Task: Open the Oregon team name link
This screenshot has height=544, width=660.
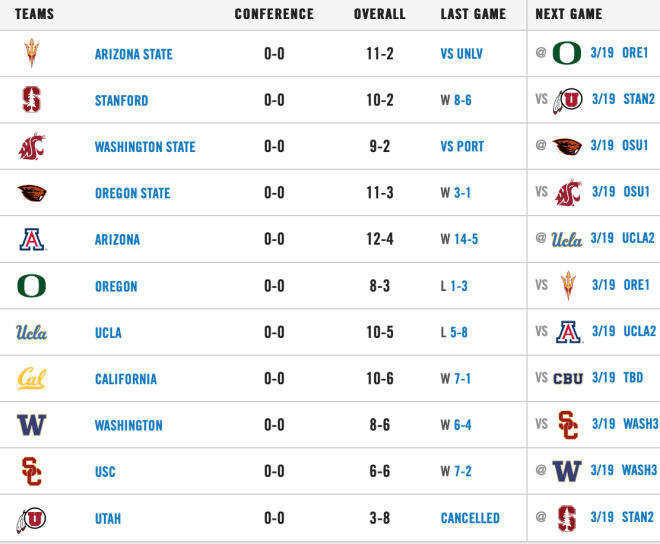Action: click(x=116, y=286)
